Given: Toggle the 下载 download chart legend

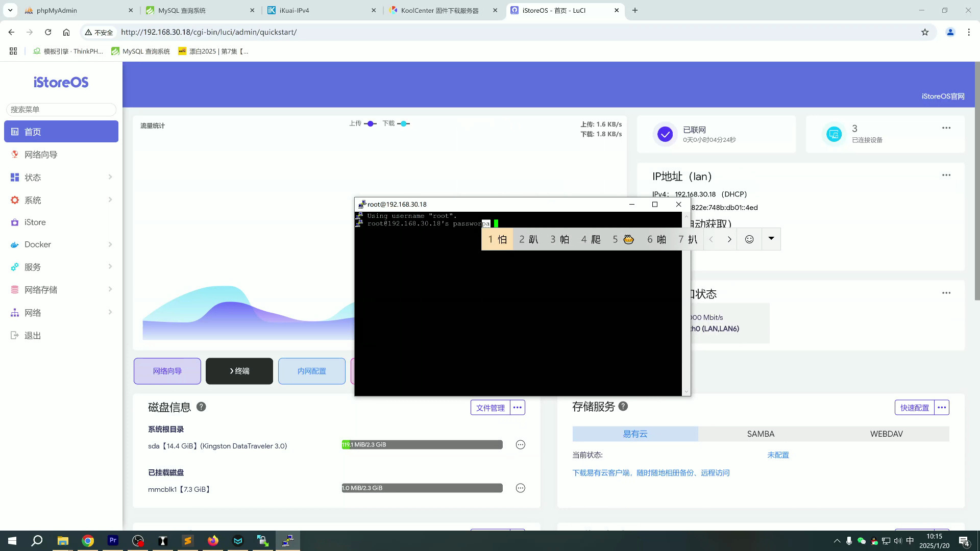Looking at the screenshot, I should (x=396, y=123).
